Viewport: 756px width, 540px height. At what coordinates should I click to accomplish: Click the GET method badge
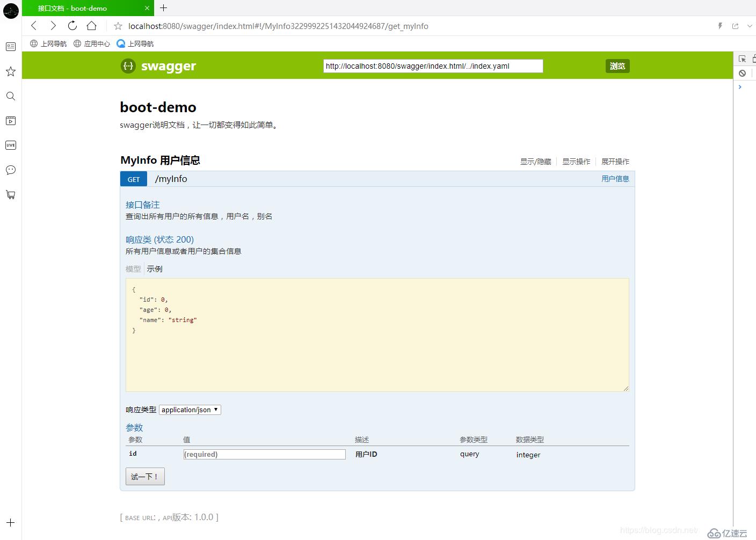[134, 179]
